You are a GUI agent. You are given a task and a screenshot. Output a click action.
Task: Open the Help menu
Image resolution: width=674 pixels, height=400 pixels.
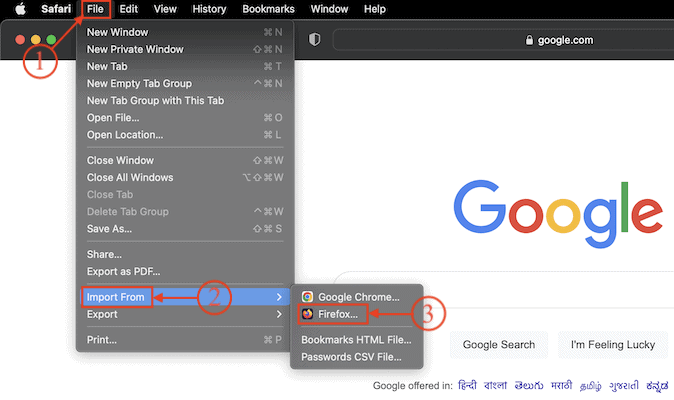(x=375, y=9)
